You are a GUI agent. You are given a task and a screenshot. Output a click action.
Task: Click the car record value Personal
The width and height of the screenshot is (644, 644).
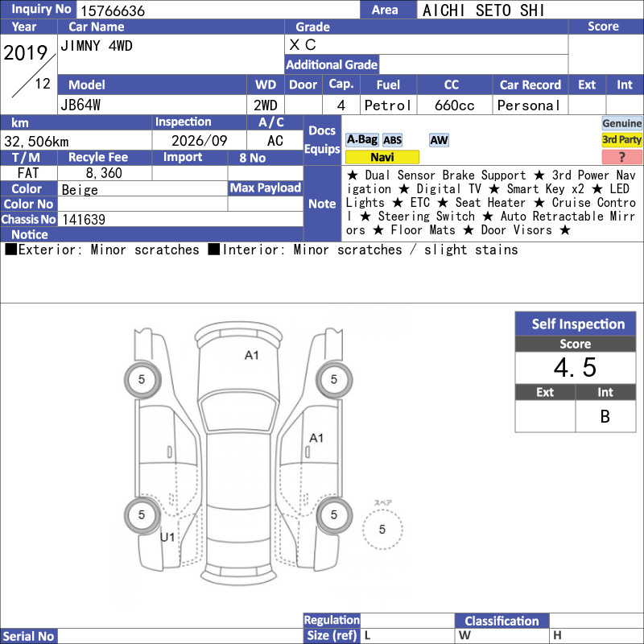529,105
